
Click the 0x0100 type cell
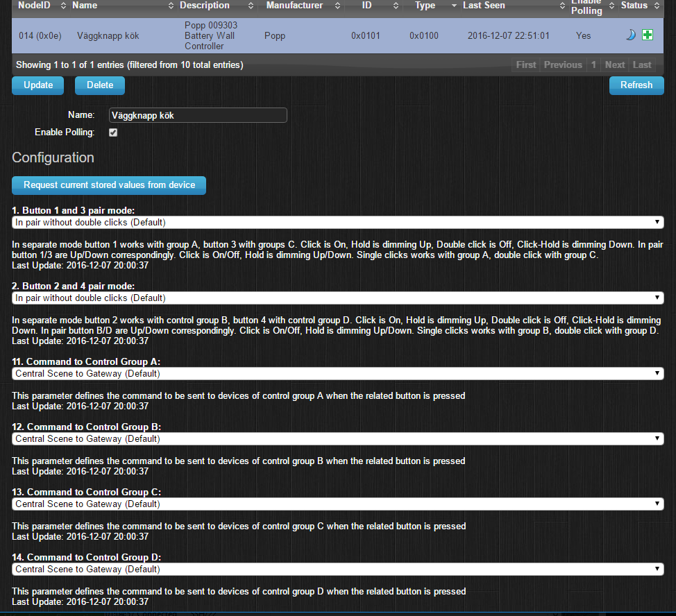[x=424, y=36]
